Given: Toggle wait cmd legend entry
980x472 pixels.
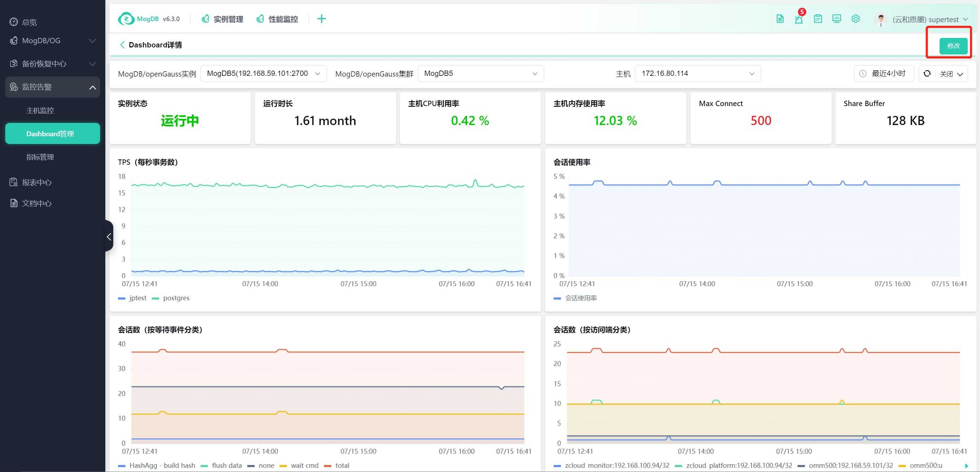Looking at the screenshot, I should coord(299,466).
